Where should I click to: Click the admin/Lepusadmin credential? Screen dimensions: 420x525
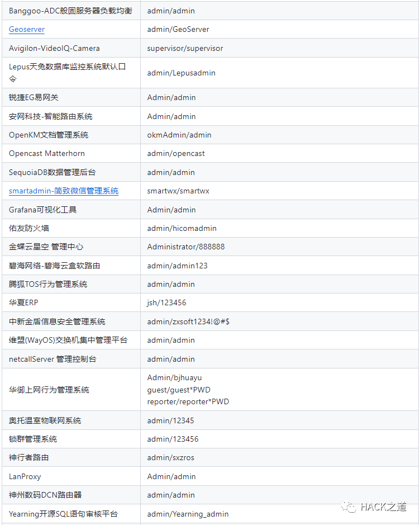click(x=182, y=73)
